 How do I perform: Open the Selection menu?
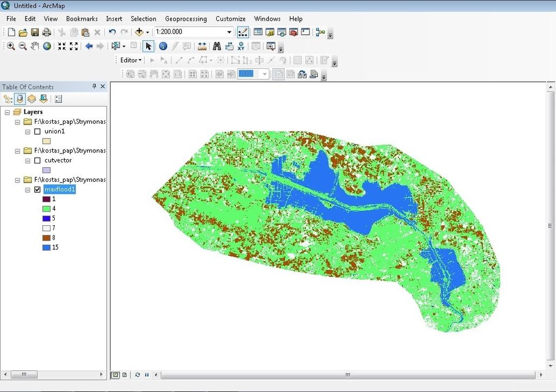(143, 19)
